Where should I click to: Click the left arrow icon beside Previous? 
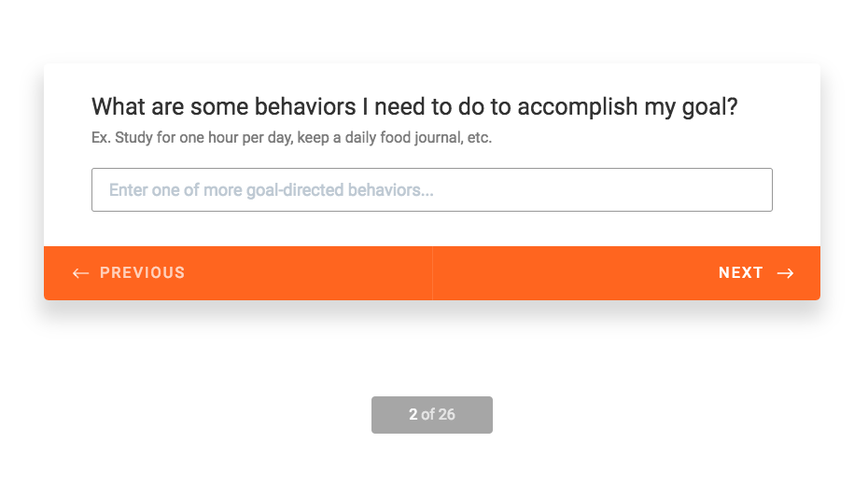coord(81,273)
